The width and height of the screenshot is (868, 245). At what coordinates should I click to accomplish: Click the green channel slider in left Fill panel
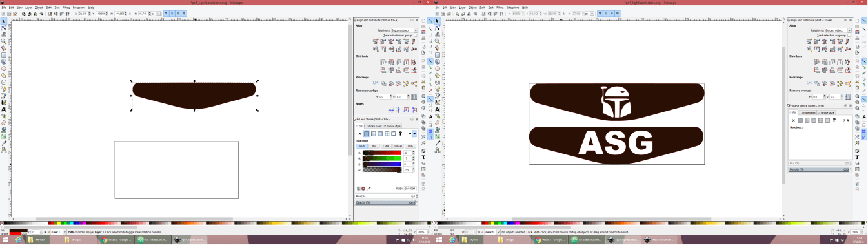(x=383, y=158)
